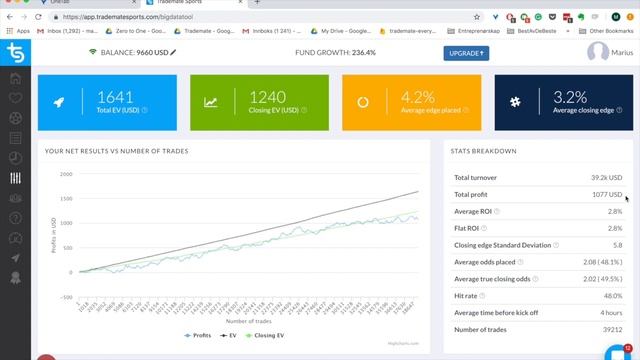Open the pie chart analytics icon
Image resolution: width=640 pixels, height=360 pixels.
(16, 158)
